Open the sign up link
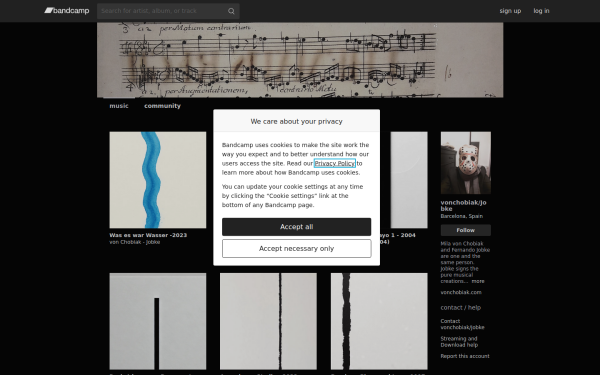The height and width of the screenshot is (375, 600). pos(510,11)
